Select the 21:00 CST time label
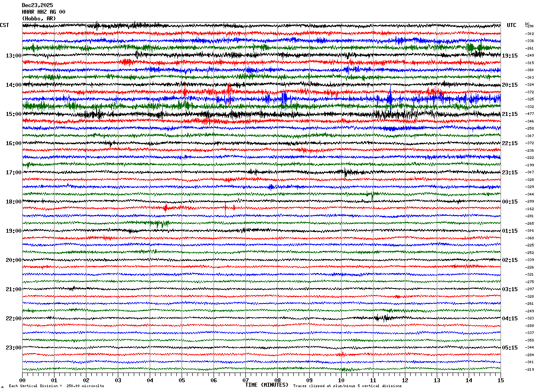The image size is (536, 392). 13,289
